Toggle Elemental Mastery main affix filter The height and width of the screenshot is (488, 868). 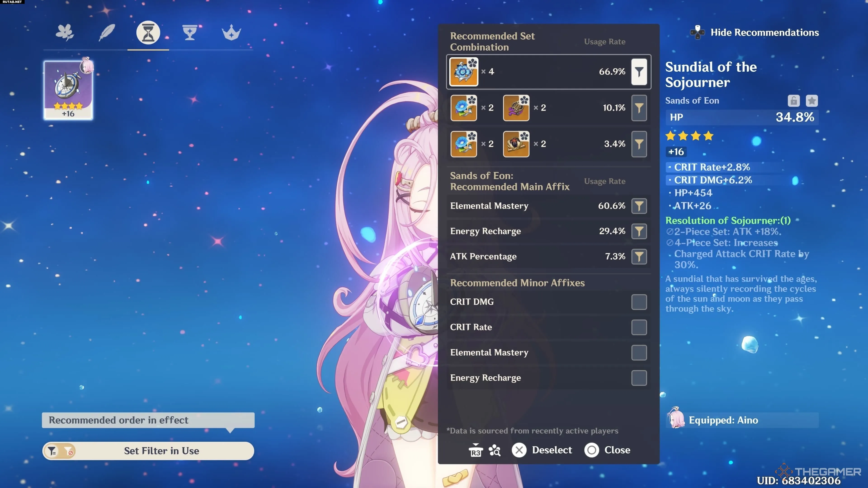point(639,206)
